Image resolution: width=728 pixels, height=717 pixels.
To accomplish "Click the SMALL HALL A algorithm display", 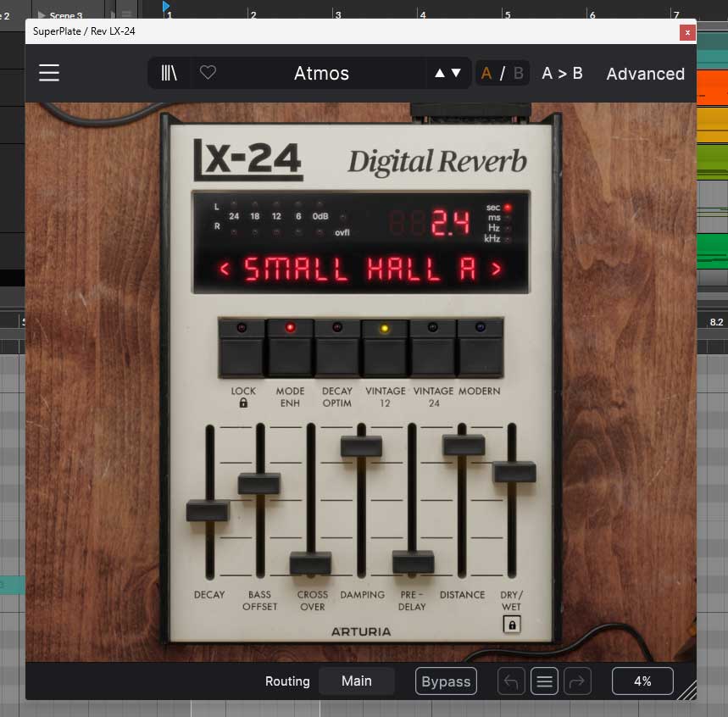I will click(360, 269).
